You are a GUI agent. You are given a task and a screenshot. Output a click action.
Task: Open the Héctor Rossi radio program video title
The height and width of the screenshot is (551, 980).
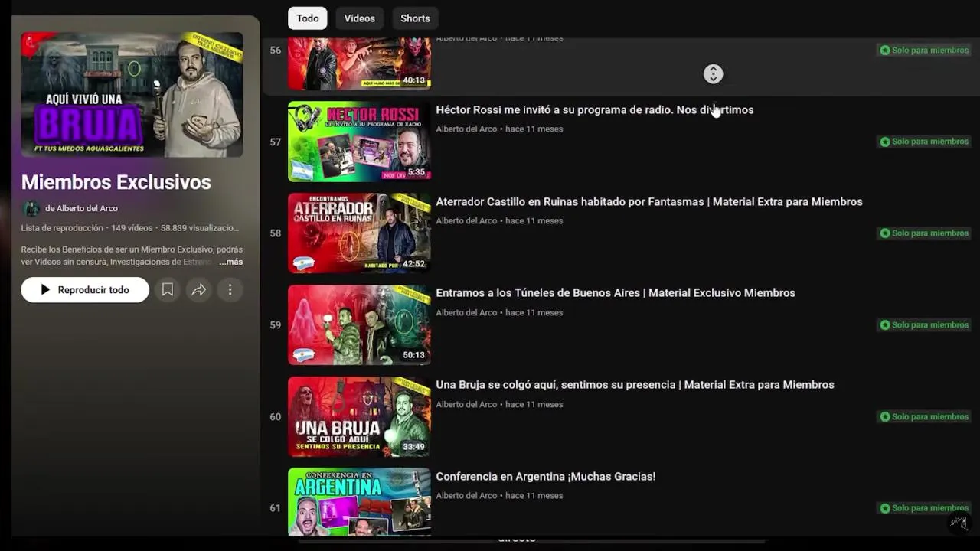595,110
